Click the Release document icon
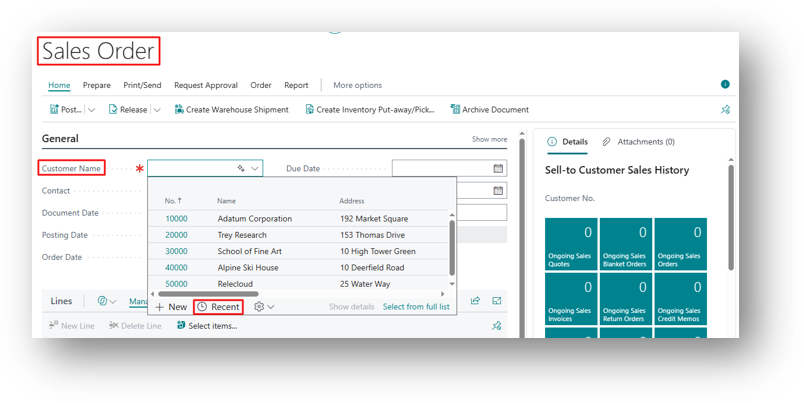This screenshot has width=804, height=403. tap(113, 109)
